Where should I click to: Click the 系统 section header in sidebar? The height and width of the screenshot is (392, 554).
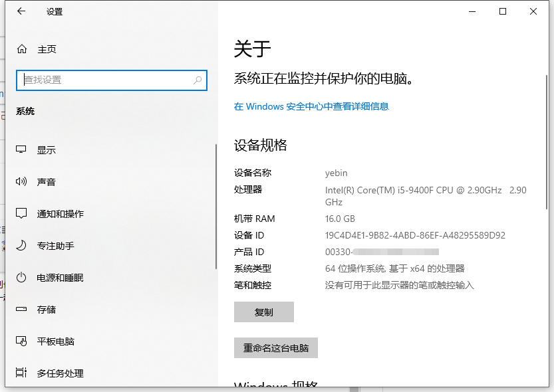coord(25,111)
